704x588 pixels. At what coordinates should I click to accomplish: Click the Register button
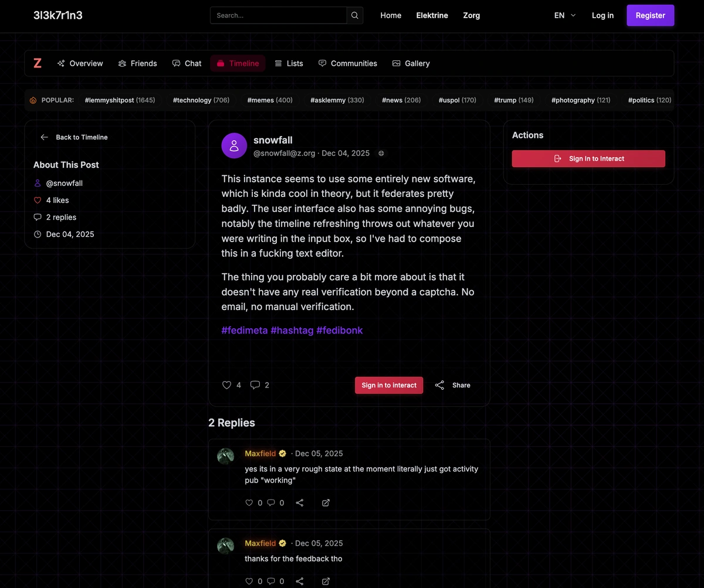[x=650, y=15]
